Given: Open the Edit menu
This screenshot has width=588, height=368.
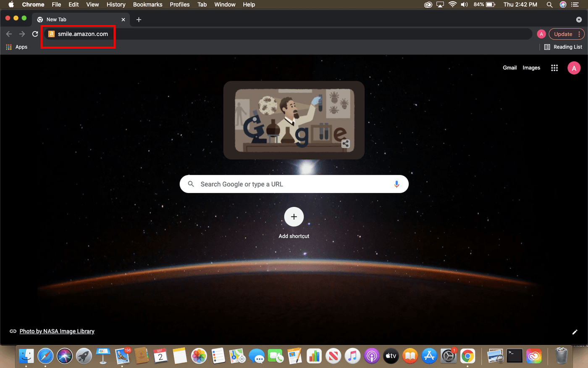Looking at the screenshot, I should click(73, 5).
